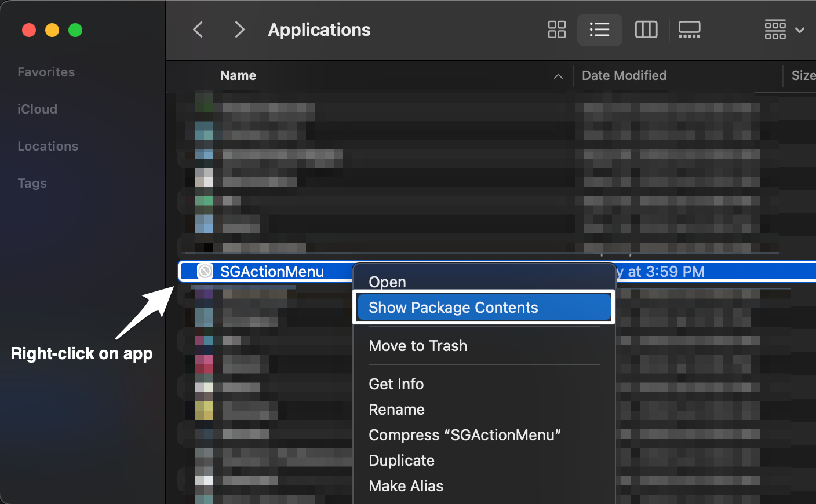Switch to column view
816x504 pixels.
646,30
